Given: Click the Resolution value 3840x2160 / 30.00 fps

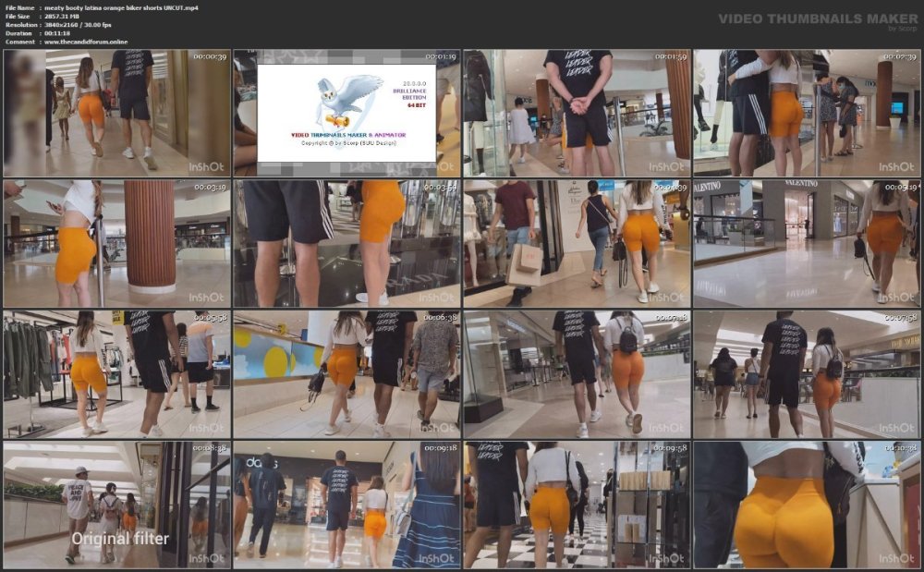Looking at the screenshot, I should [x=78, y=25].
